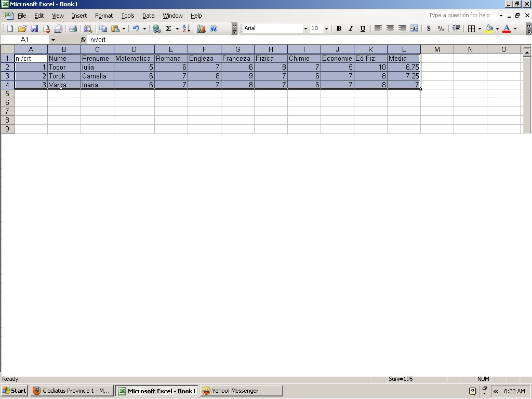Open the Window menu
Screen dimensions: 532x399
click(x=172, y=16)
